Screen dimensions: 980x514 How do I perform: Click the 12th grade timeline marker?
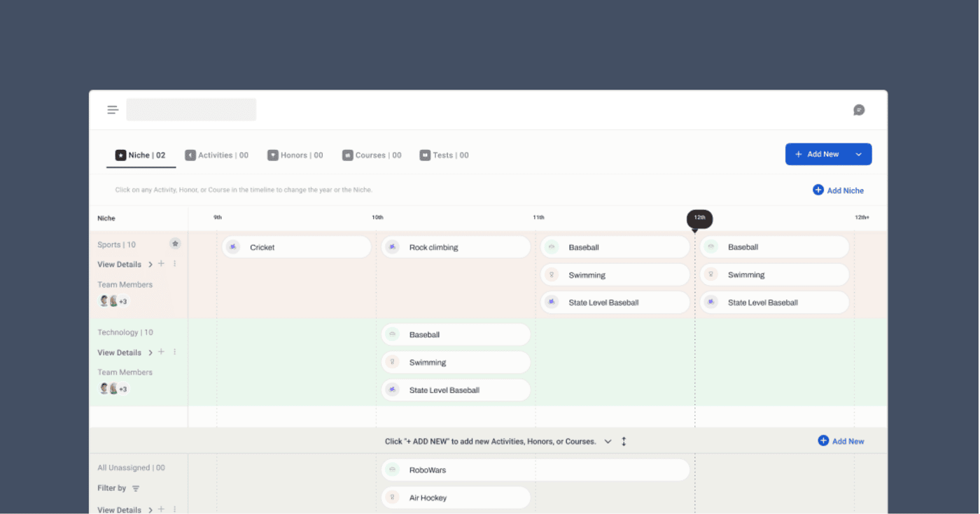[699, 218]
